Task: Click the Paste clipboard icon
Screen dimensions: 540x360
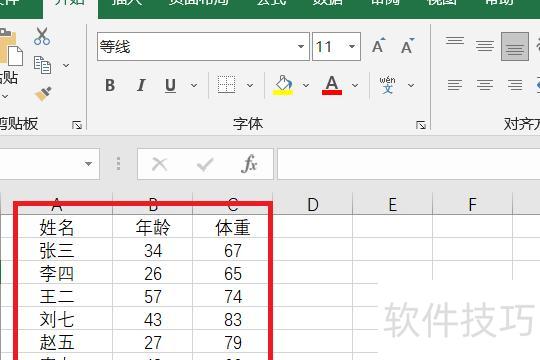Action: [x=11, y=48]
